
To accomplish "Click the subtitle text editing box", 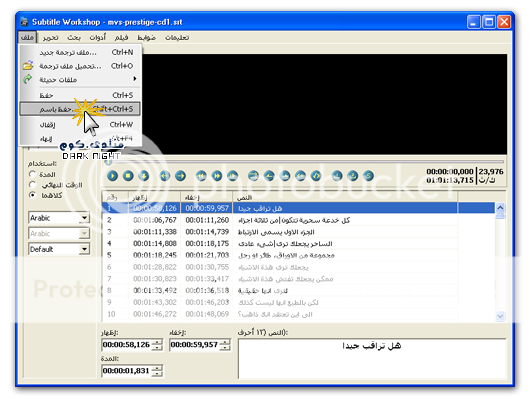I will click(x=372, y=359).
